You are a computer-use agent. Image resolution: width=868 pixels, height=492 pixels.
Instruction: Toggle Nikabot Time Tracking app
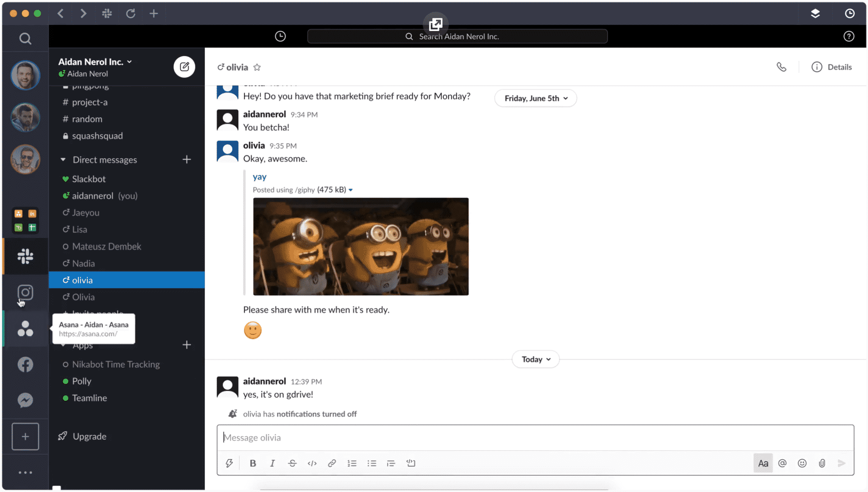point(115,364)
